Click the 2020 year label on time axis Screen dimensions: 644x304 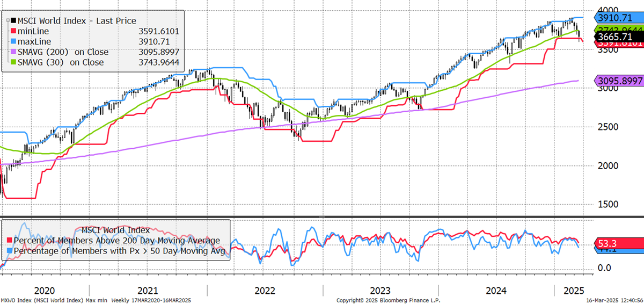point(43,291)
